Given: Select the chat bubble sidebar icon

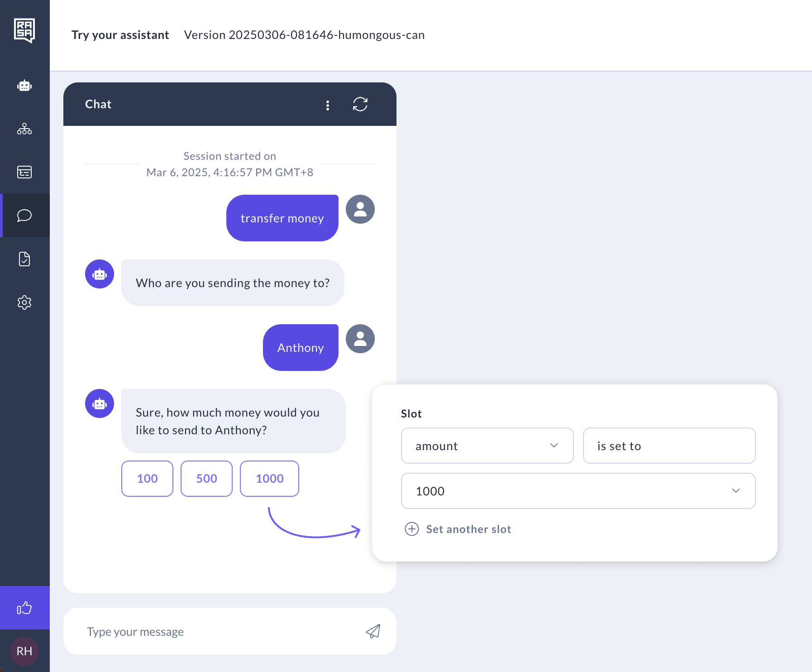Looking at the screenshot, I should (x=24, y=216).
